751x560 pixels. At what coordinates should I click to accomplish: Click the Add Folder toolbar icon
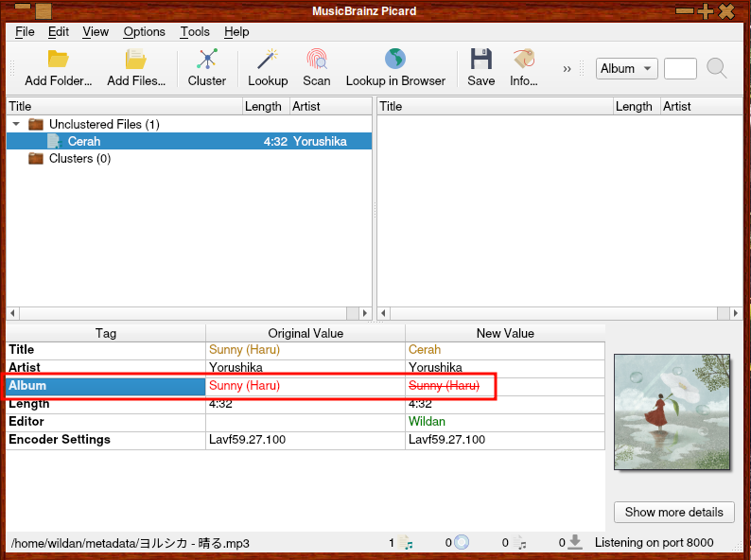[58, 60]
